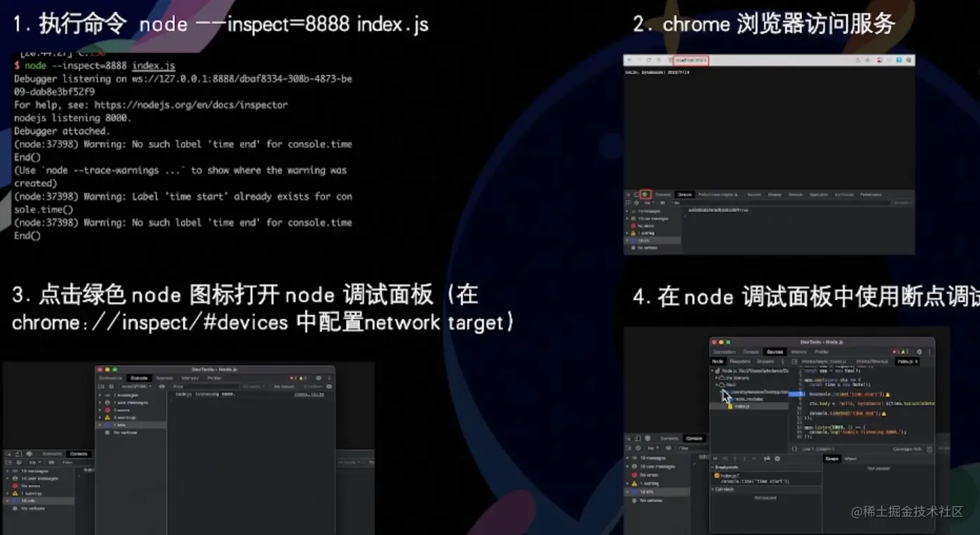Toggle console sidebar icon in step 3 Node DevTools

(101, 386)
